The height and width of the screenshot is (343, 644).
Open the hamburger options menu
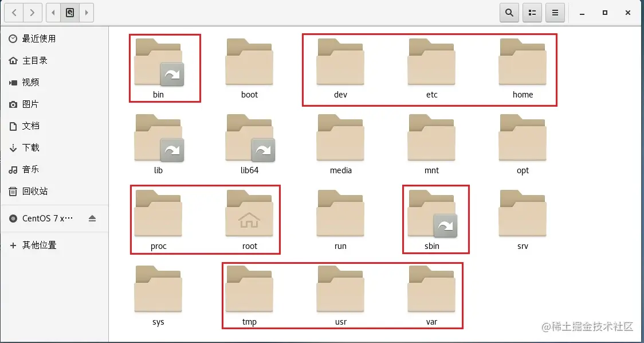(x=555, y=13)
